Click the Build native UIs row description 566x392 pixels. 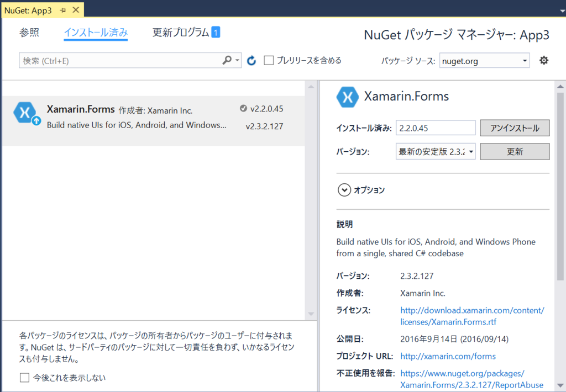pyautogui.click(x=137, y=125)
